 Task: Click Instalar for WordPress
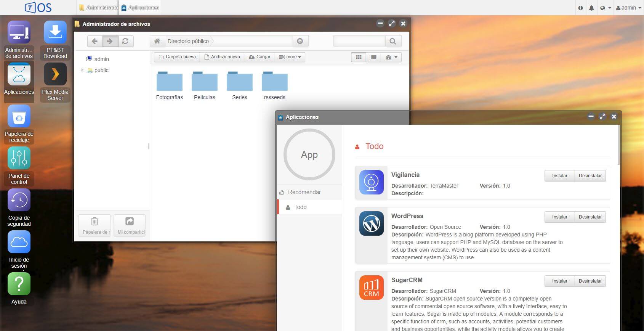pyautogui.click(x=559, y=217)
